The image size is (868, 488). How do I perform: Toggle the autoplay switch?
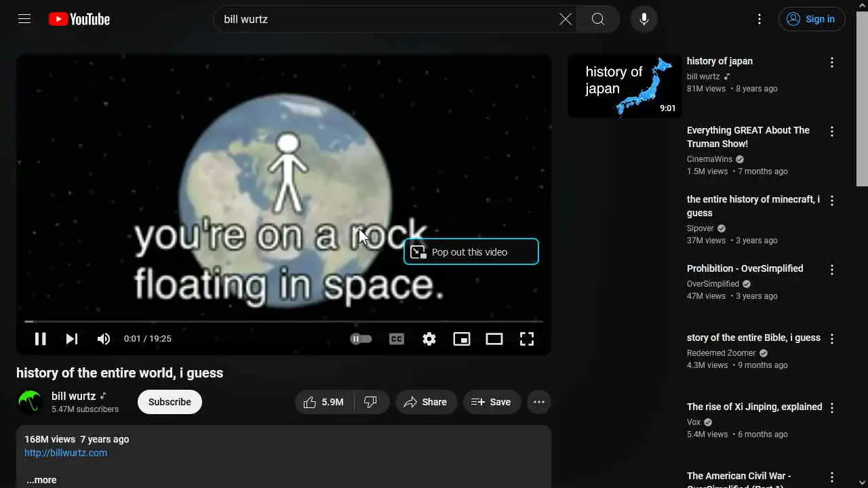pos(361,339)
